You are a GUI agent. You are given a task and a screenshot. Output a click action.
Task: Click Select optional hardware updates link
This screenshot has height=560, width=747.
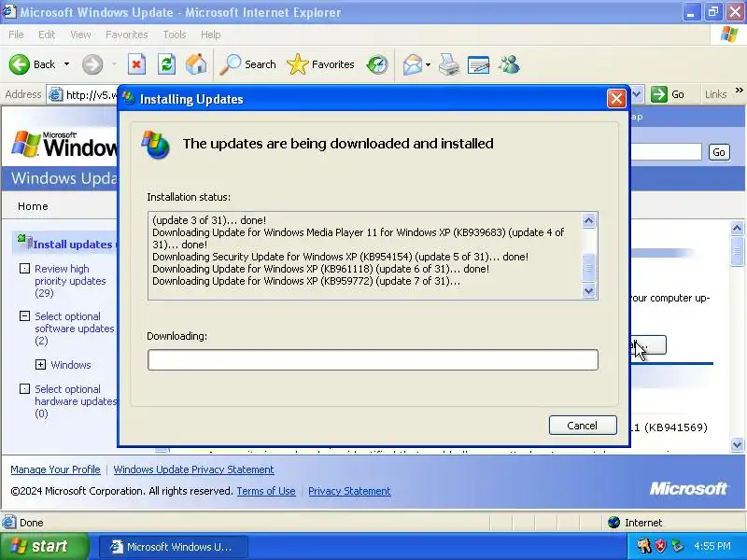pyautogui.click(x=76, y=401)
